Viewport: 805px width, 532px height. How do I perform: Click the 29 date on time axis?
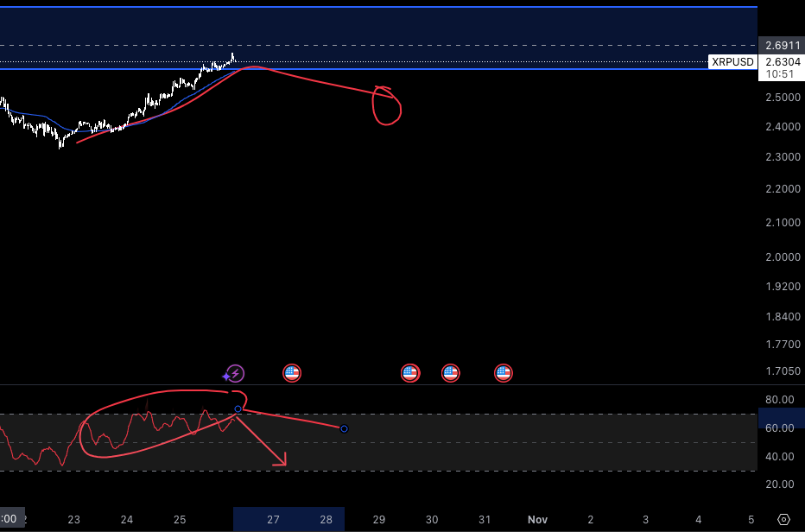pyautogui.click(x=379, y=519)
